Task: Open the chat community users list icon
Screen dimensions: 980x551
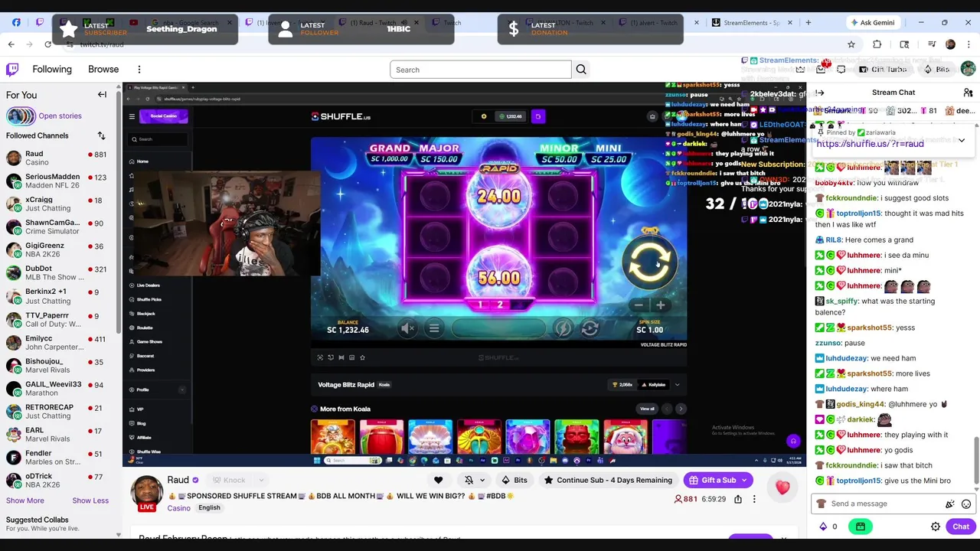Action: [968, 93]
